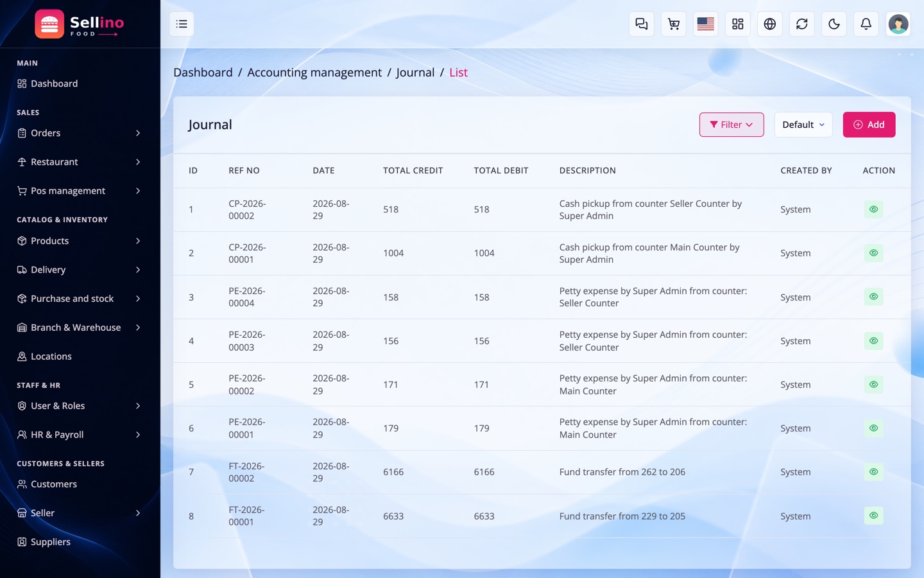Click the globe website icon
Image resolution: width=924 pixels, height=578 pixels.
pyautogui.click(x=769, y=24)
